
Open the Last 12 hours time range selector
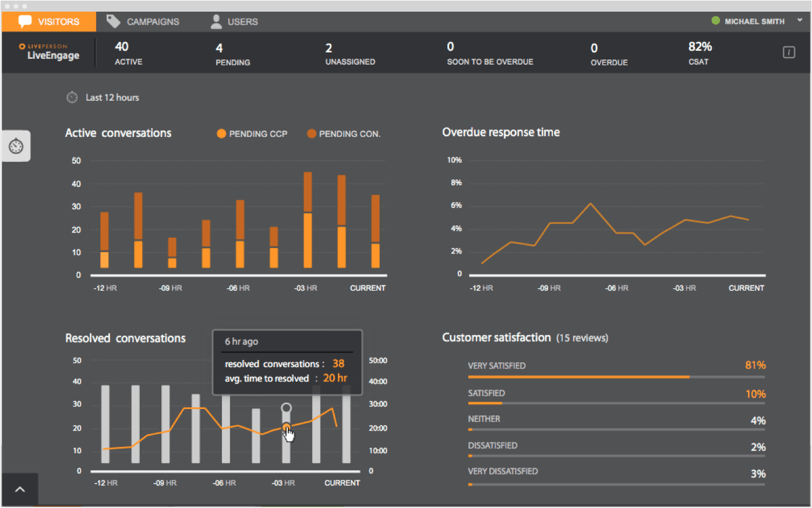[112, 97]
